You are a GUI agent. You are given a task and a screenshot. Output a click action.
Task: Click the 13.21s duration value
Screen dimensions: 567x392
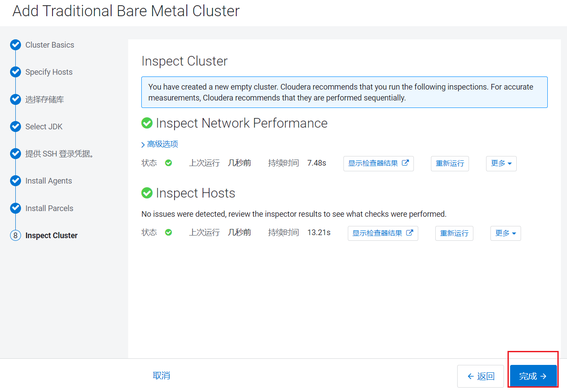click(319, 232)
